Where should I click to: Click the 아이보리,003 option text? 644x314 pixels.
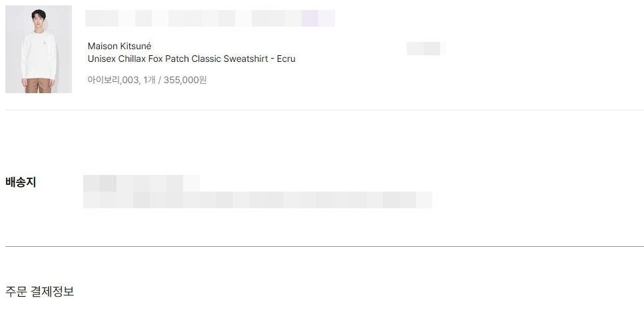point(113,80)
